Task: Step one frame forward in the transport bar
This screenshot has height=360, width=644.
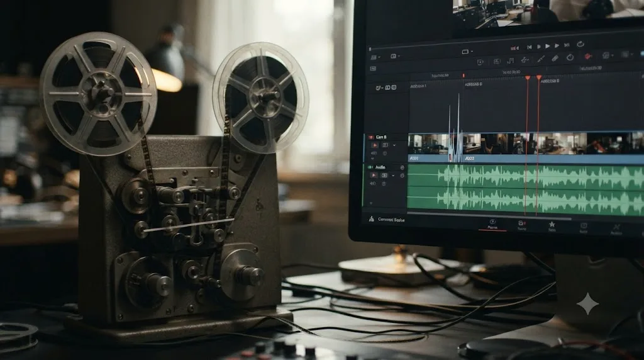Action: tap(557, 45)
